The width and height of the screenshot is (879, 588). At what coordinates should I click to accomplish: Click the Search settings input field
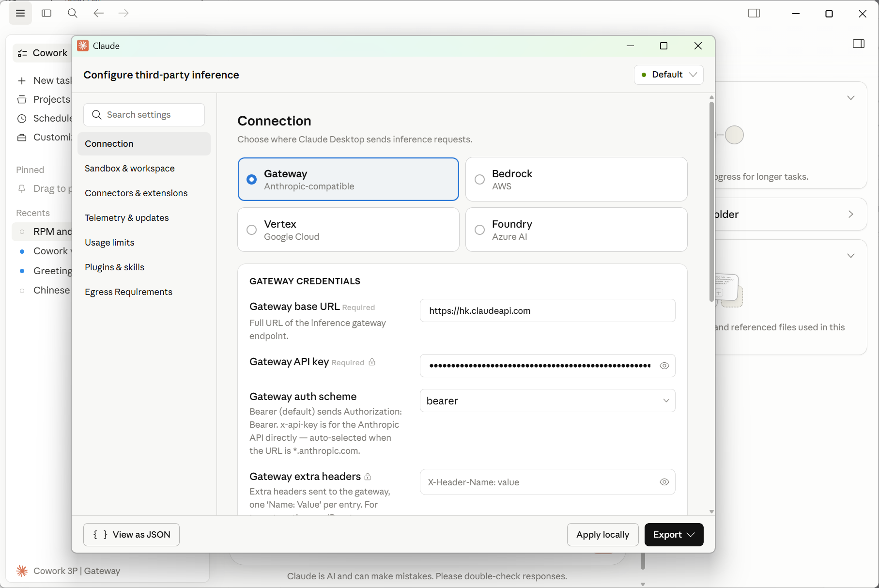pyautogui.click(x=144, y=115)
